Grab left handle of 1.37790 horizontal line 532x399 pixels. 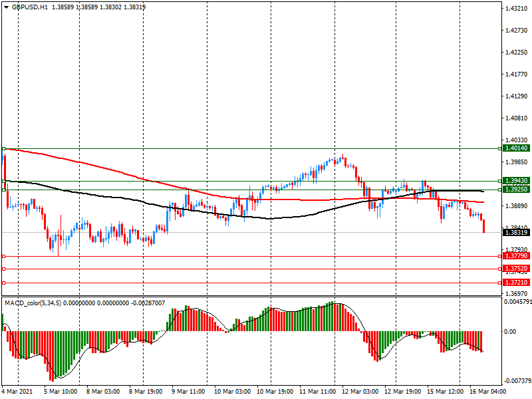pyautogui.click(x=3, y=256)
